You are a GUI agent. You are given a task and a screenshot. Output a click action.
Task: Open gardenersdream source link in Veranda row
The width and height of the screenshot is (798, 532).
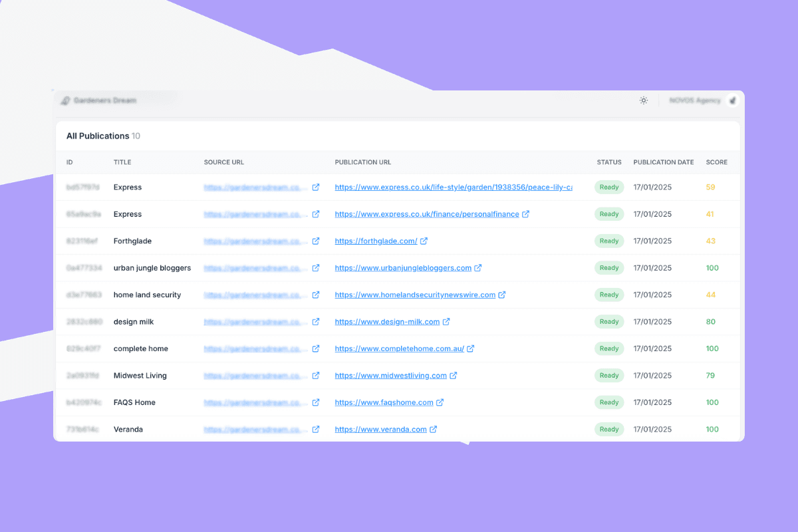(256, 430)
